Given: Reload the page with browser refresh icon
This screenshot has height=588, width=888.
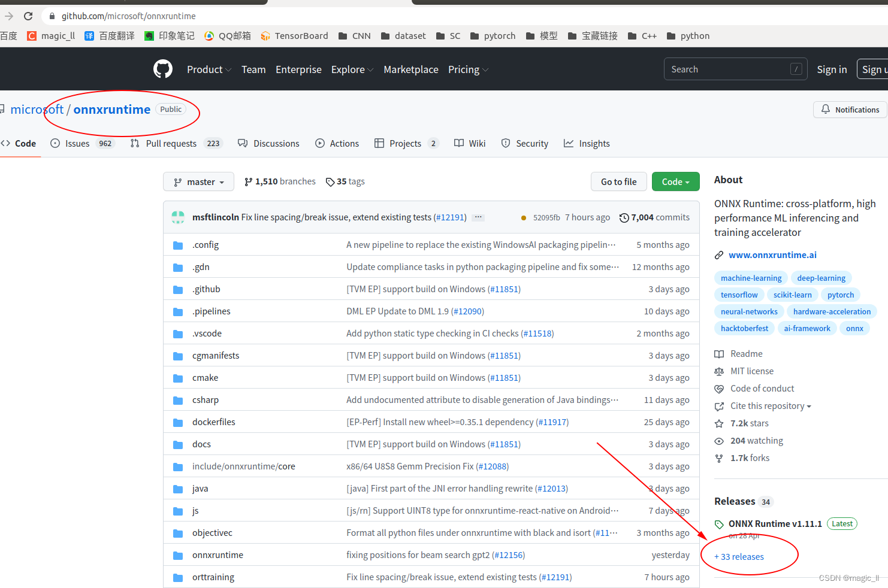Looking at the screenshot, I should click(28, 16).
